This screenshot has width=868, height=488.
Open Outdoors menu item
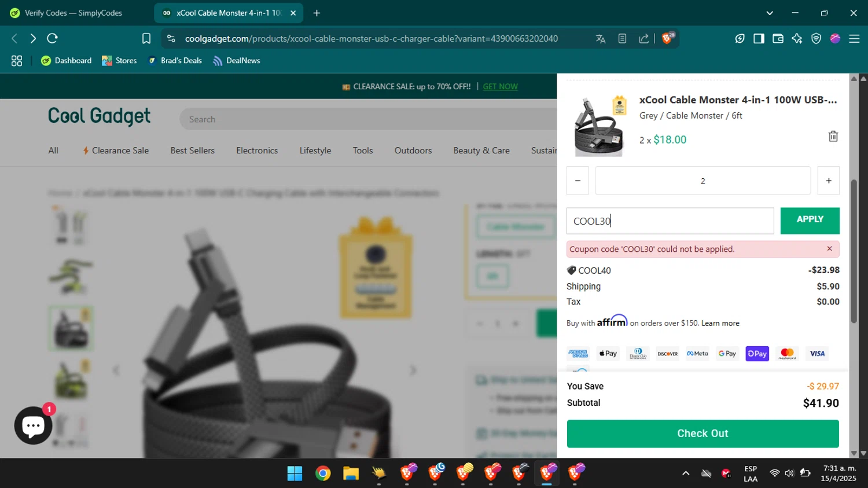(x=413, y=151)
